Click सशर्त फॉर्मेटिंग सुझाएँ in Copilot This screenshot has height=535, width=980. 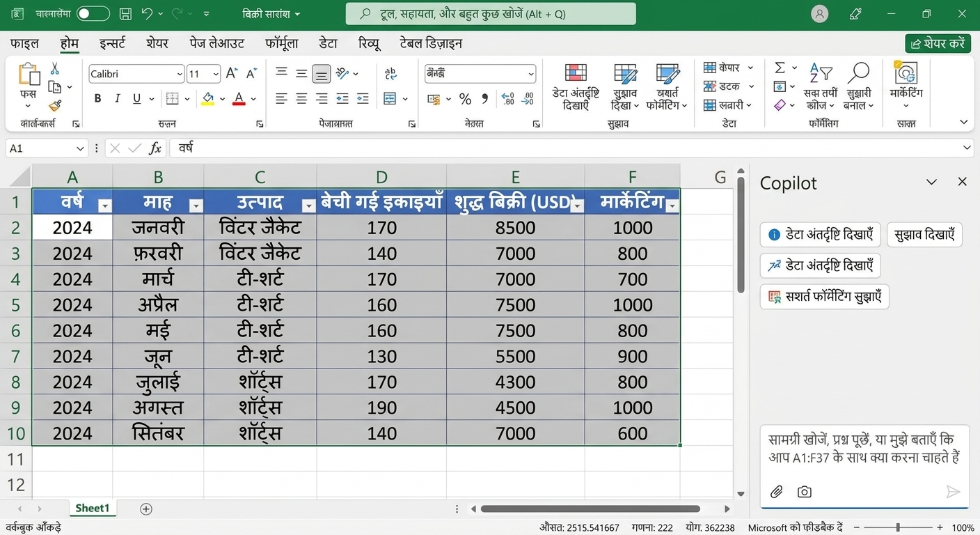[x=825, y=297]
